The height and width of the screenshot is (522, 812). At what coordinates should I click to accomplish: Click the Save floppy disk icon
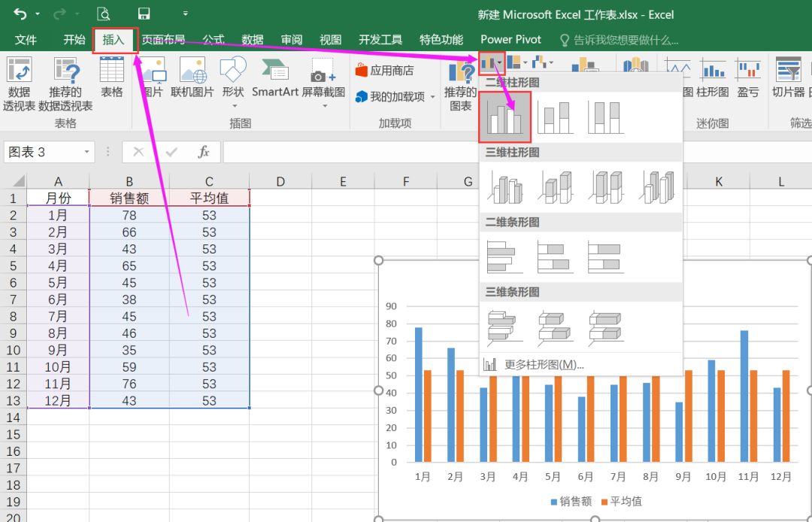(144, 14)
